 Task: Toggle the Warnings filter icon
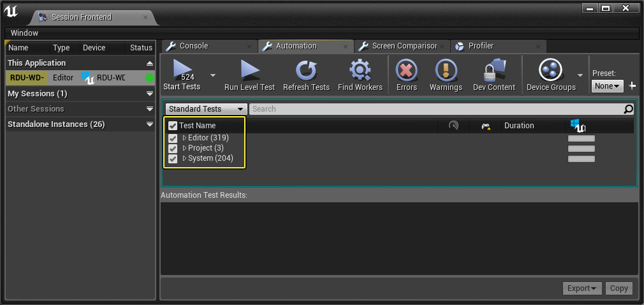pos(446,70)
